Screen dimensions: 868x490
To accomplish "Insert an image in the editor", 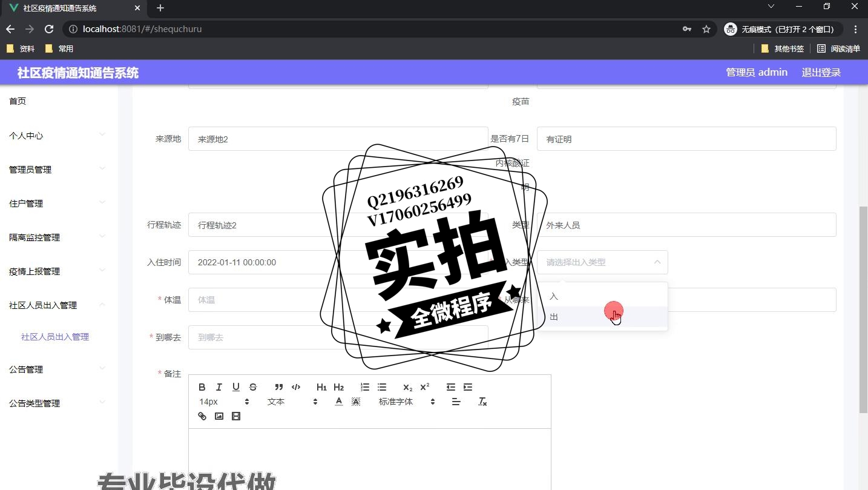I will pyautogui.click(x=219, y=416).
